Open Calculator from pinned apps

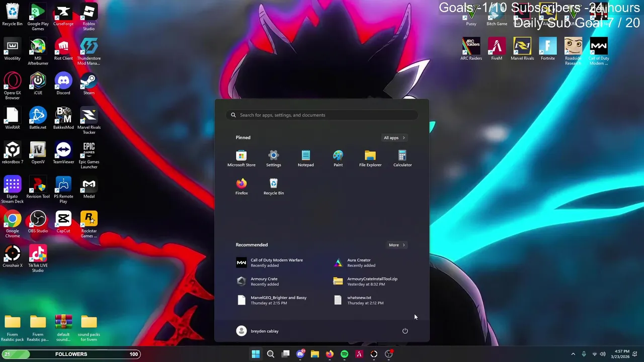click(x=403, y=158)
